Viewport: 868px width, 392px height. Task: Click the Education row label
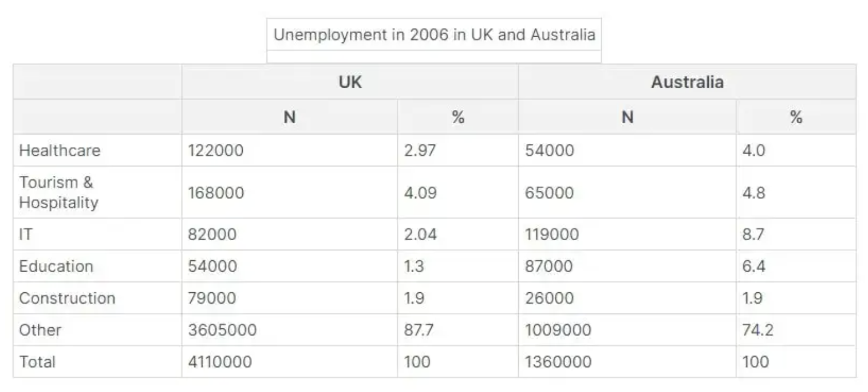pos(56,266)
